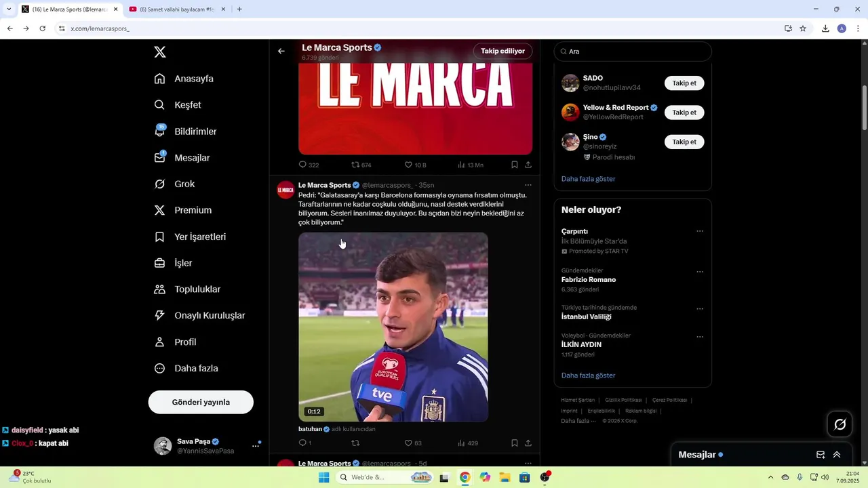Image resolution: width=868 pixels, height=488 pixels.
Task: Open the Fabrizio Romano trending topic
Action: pyautogui.click(x=589, y=280)
